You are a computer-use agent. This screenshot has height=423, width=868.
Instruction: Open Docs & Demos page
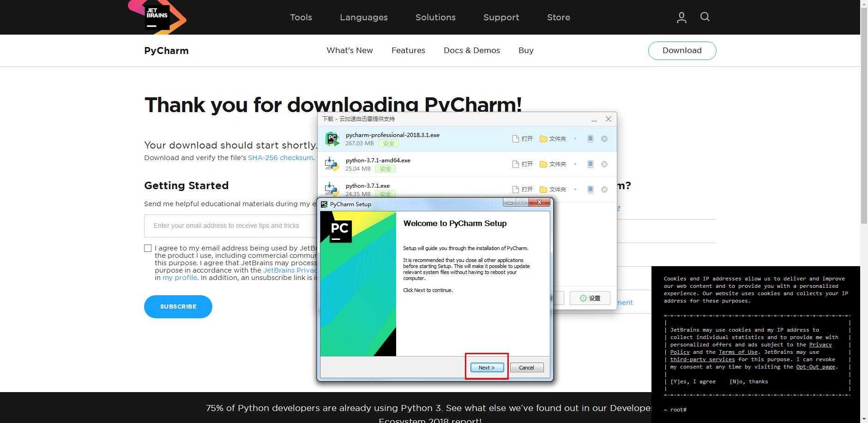tap(472, 50)
